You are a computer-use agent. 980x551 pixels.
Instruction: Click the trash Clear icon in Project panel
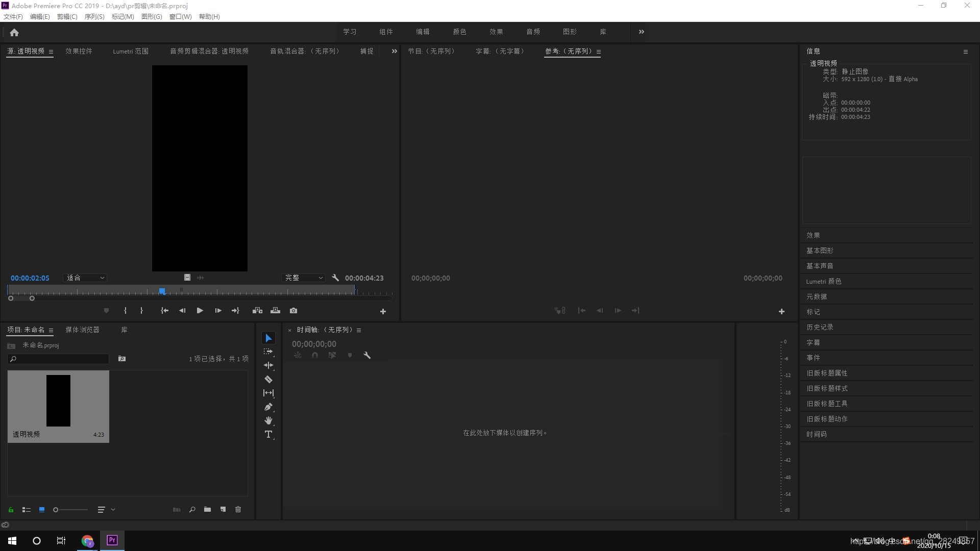[238, 510]
